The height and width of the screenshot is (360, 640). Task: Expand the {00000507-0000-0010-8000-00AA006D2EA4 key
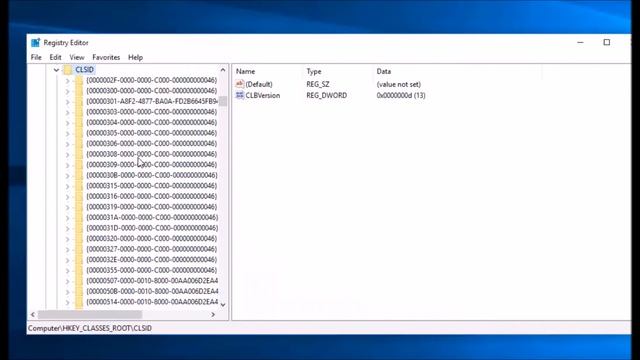tap(67, 282)
